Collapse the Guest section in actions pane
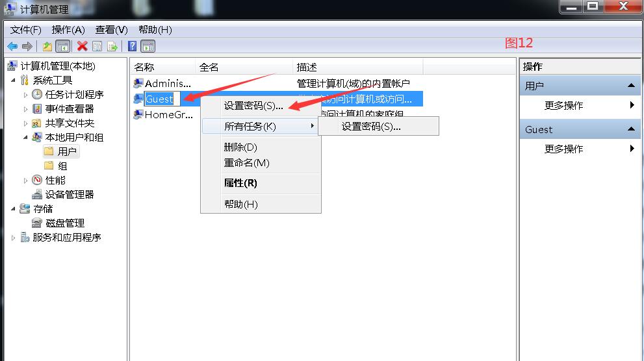Screen dimensions: 644x361 (x=631, y=129)
